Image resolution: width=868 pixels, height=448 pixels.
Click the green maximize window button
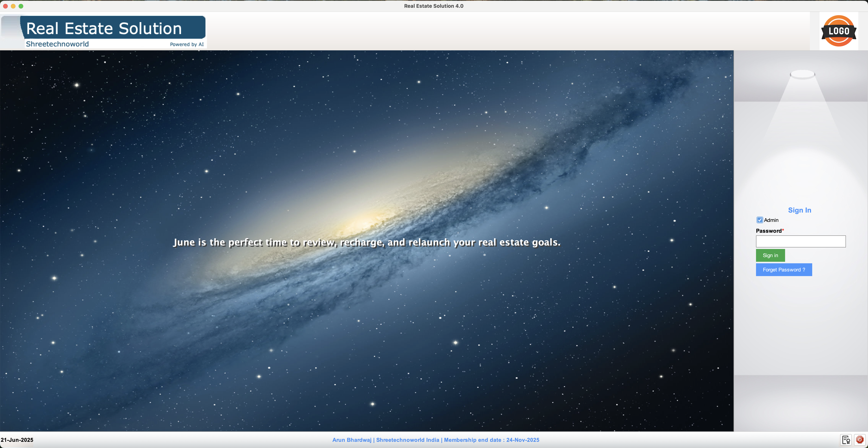click(x=21, y=6)
